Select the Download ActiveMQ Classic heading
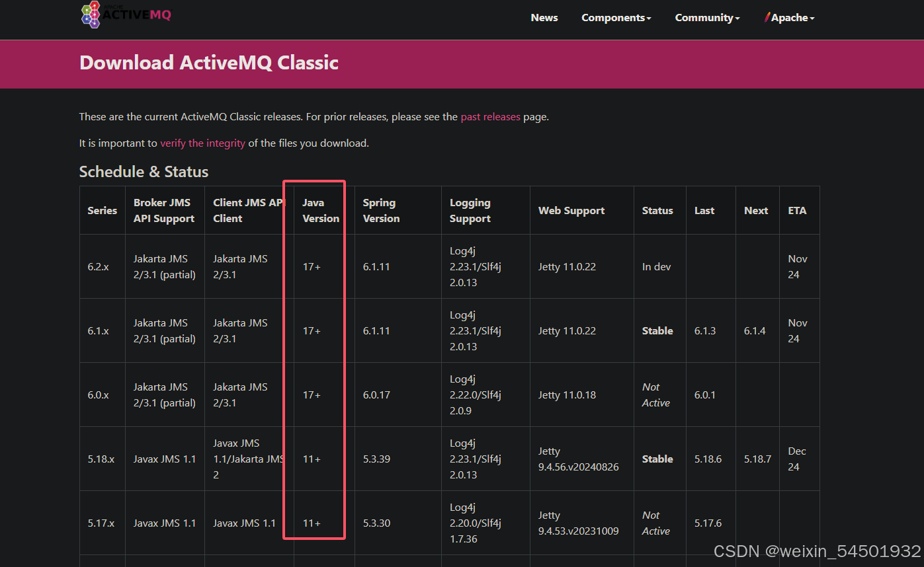The height and width of the screenshot is (567, 924). pyautogui.click(x=208, y=63)
